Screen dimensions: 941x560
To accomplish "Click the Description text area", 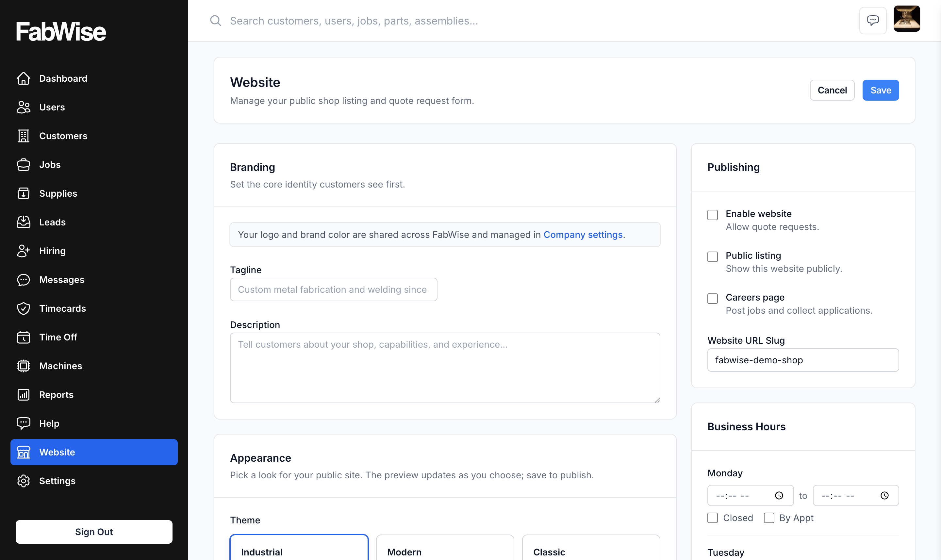I will pyautogui.click(x=445, y=368).
